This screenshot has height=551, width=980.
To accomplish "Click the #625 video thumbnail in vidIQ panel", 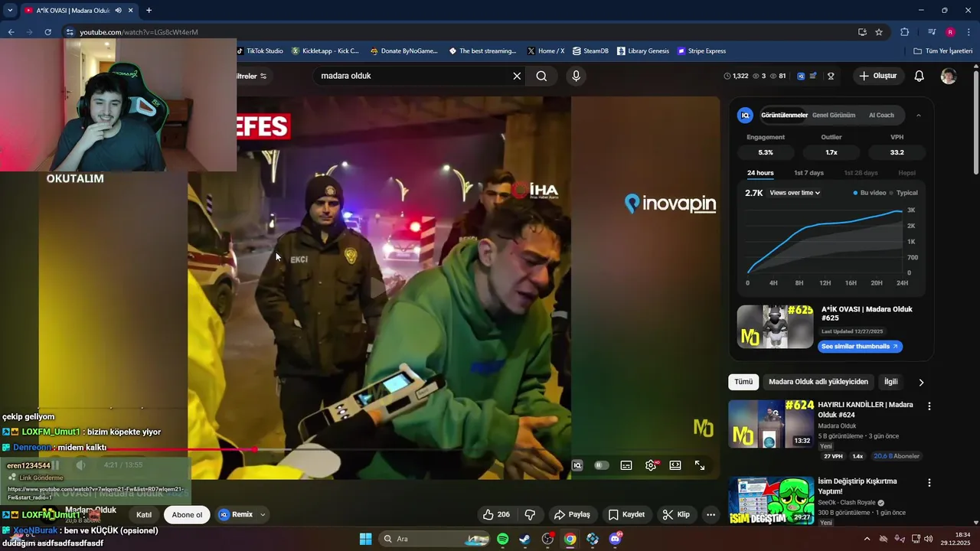I will pyautogui.click(x=775, y=327).
